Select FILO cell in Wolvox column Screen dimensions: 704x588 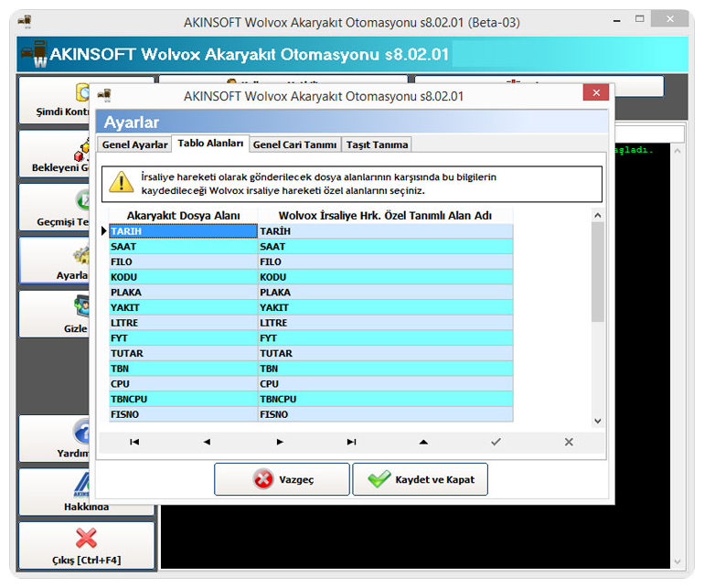[x=386, y=262]
